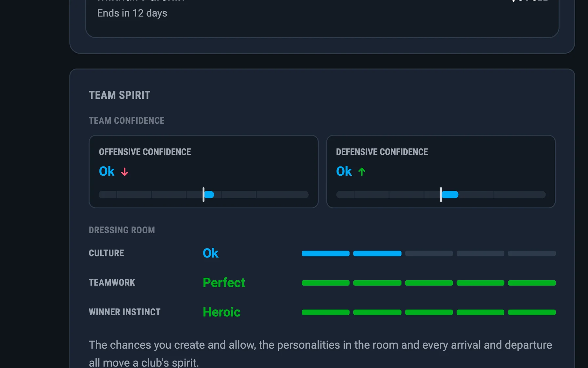The image size is (588, 368).
Task: Select the Offensive Confidence card heading
Action: (x=145, y=152)
